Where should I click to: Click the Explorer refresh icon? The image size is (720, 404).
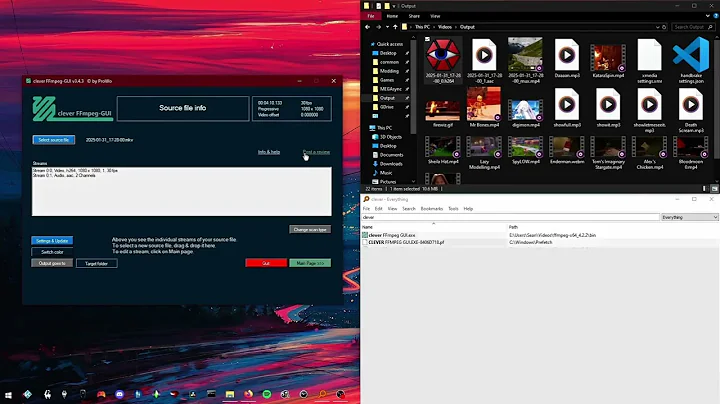(664, 27)
